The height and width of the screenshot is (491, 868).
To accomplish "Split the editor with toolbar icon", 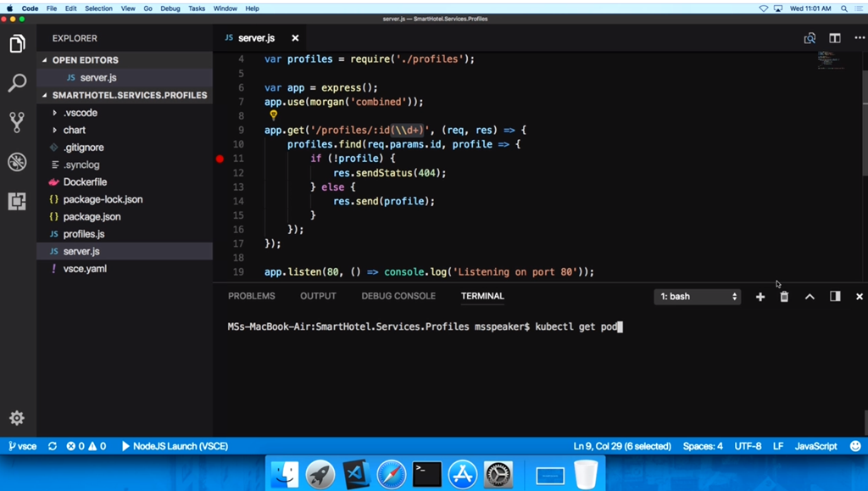I will pos(835,38).
